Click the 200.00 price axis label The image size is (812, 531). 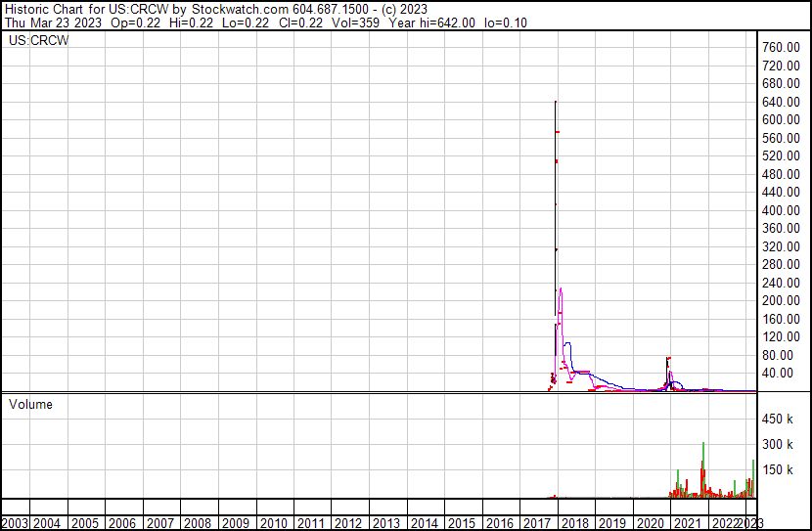coord(782,300)
